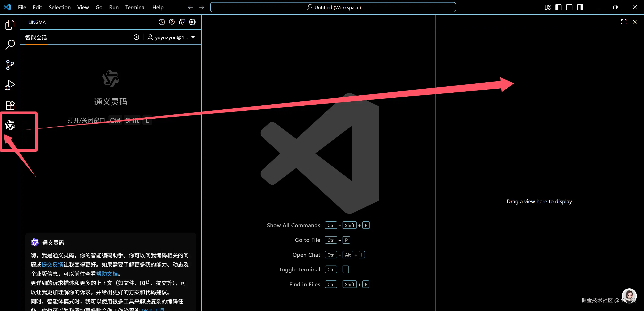Toggle the bottom panel visibility
Image resolution: width=644 pixels, height=311 pixels.
569,7
